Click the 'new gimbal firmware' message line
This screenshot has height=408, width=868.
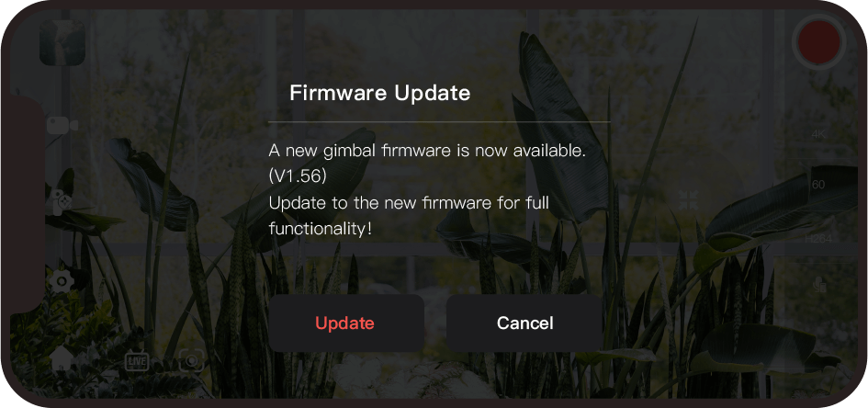(x=427, y=151)
